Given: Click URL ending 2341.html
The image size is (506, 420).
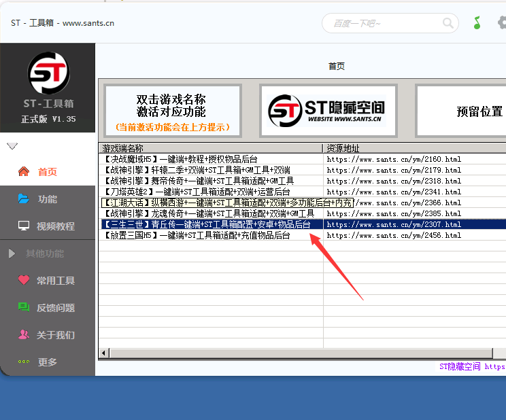Looking at the screenshot, I should (394, 192).
